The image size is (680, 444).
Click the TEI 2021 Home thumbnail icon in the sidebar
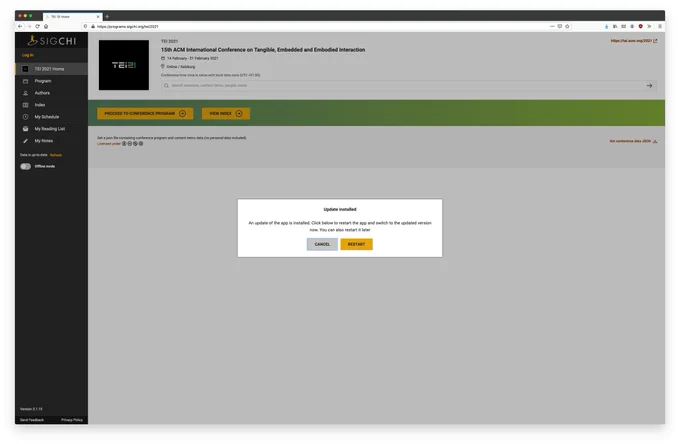click(x=25, y=69)
